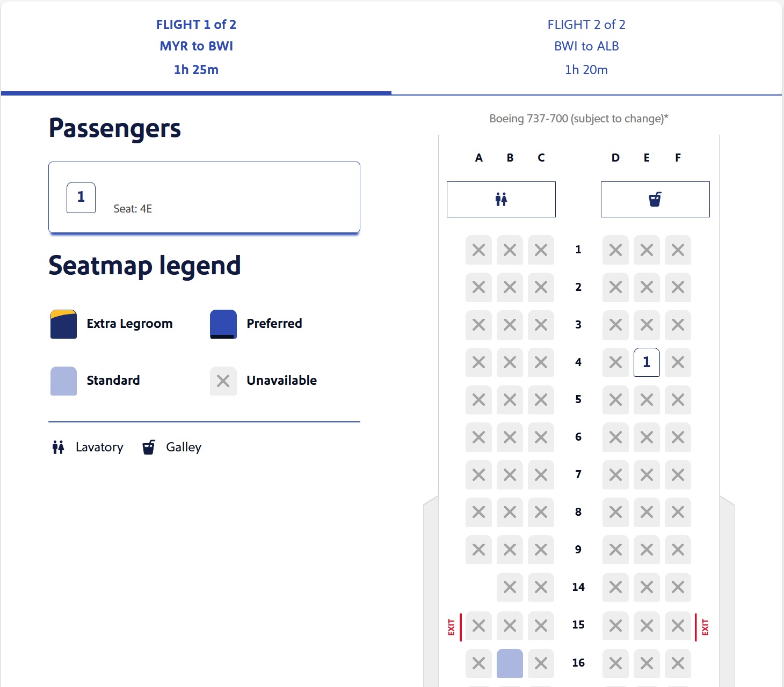Click unavailable seat 4D
Screen dimensions: 784x687
[x=615, y=362]
